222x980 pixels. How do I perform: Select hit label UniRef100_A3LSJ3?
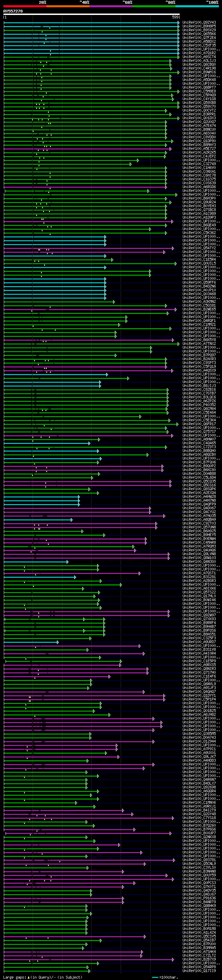coord(199,60)
